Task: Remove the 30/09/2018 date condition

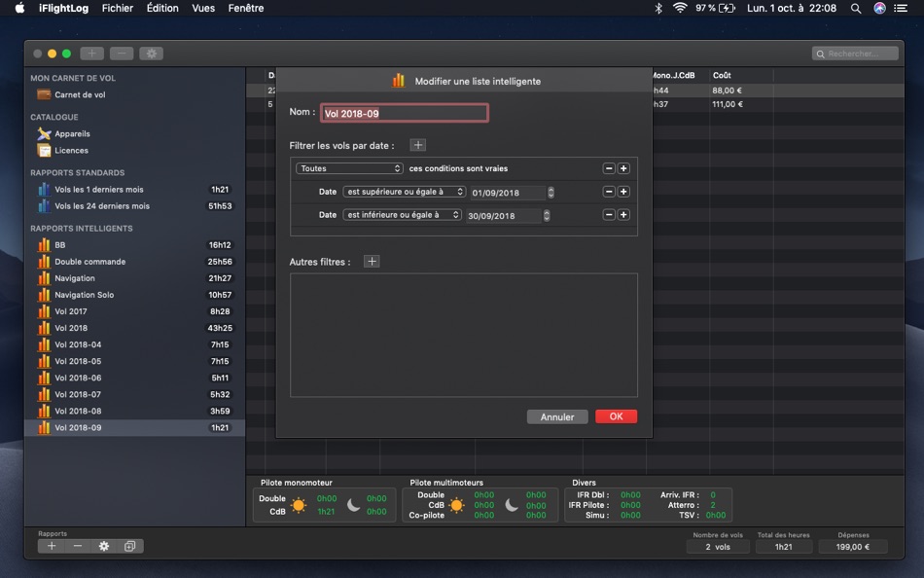Action: (609, 215)
